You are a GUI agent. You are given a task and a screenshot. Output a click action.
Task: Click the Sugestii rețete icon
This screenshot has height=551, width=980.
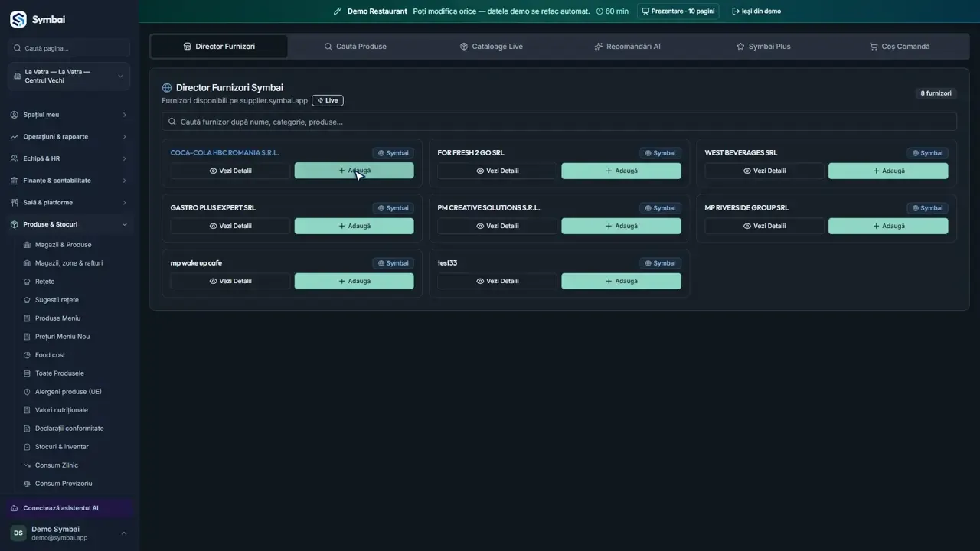pyautogui.click(x=28, y=300)
